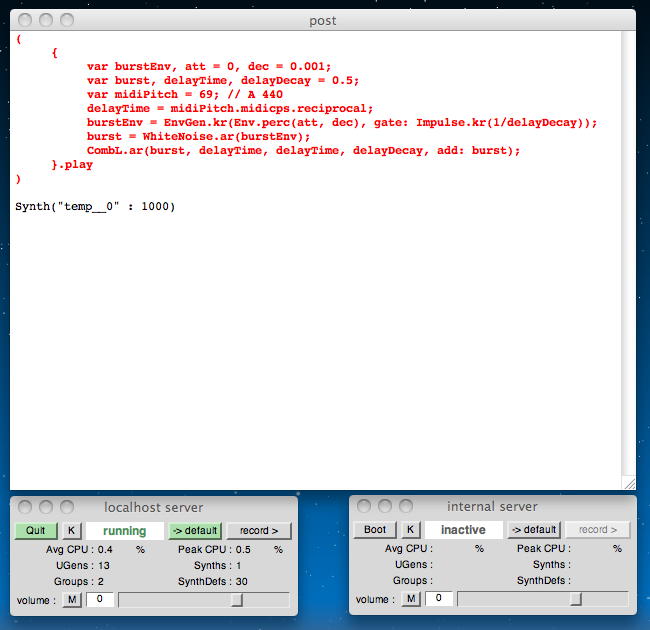650x630 pixels.
Task: Click the 'var midiPitch = 69' code line
Action: 185,94
